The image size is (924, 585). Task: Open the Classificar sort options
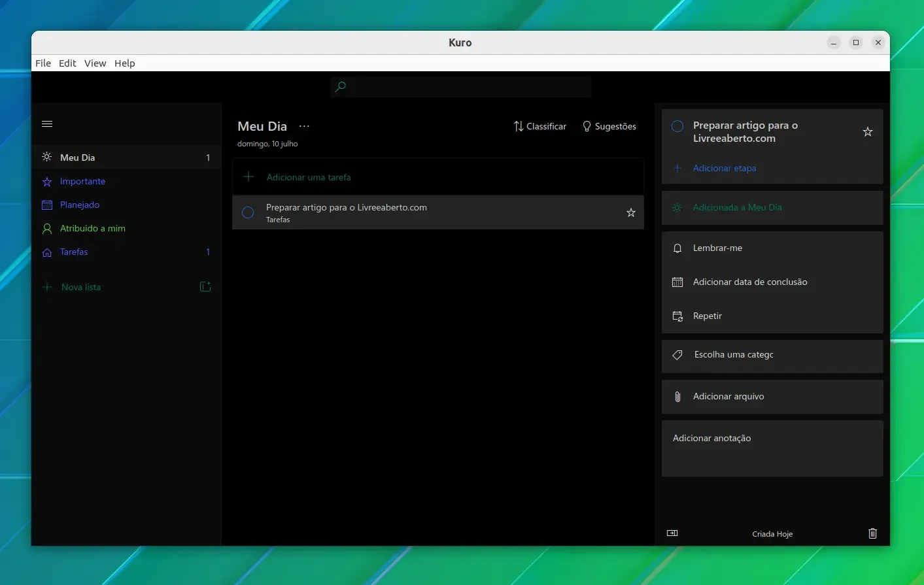(540, 126)
